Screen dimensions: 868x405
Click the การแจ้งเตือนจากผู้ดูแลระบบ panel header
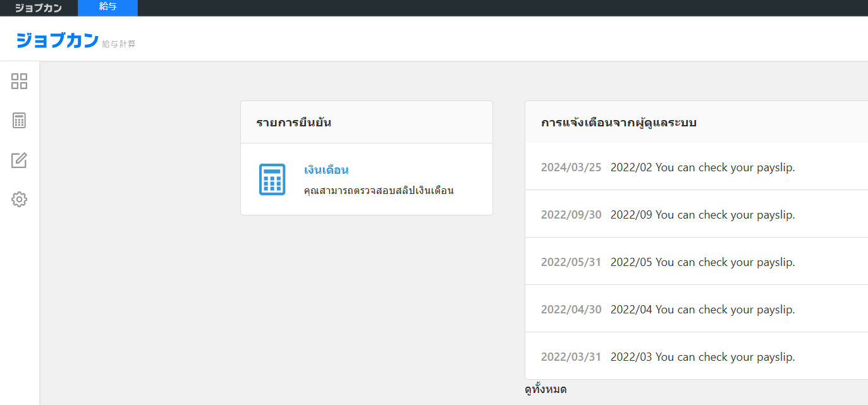[618, 123]
